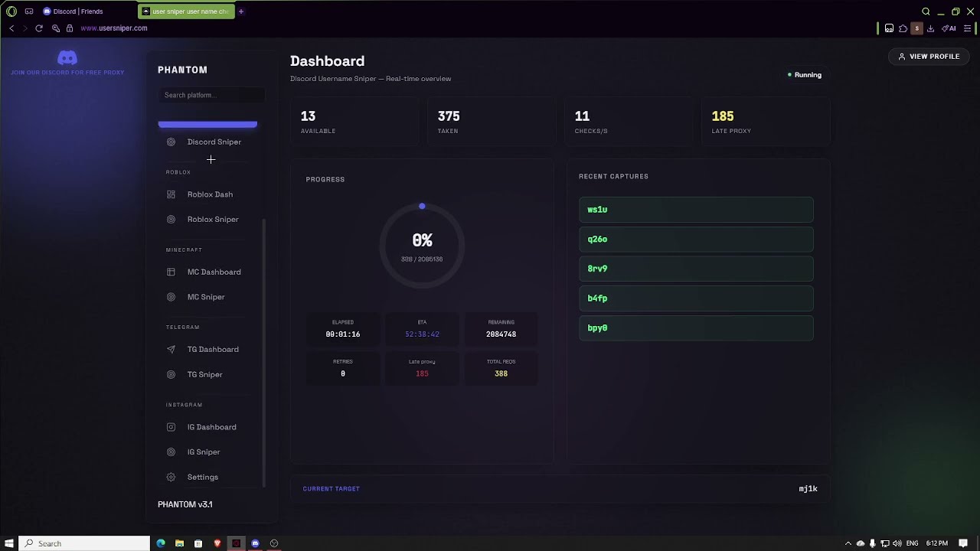Click the View Profile button

(929, 57)
